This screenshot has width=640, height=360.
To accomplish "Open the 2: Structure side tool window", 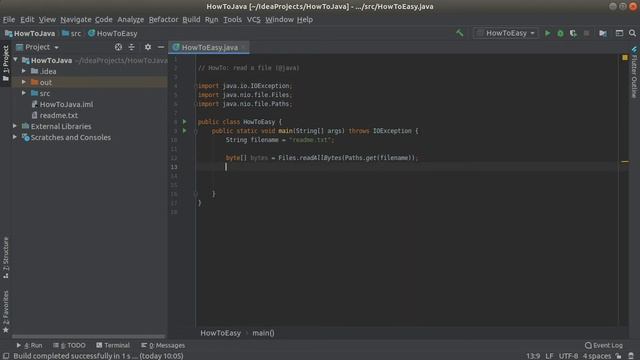I will [6, 258].
